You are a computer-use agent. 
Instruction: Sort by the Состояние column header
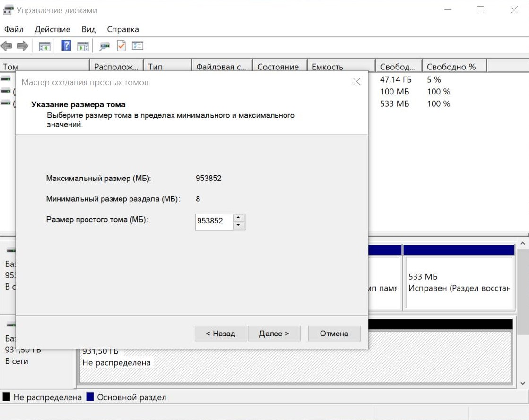[x=280, y=67]
